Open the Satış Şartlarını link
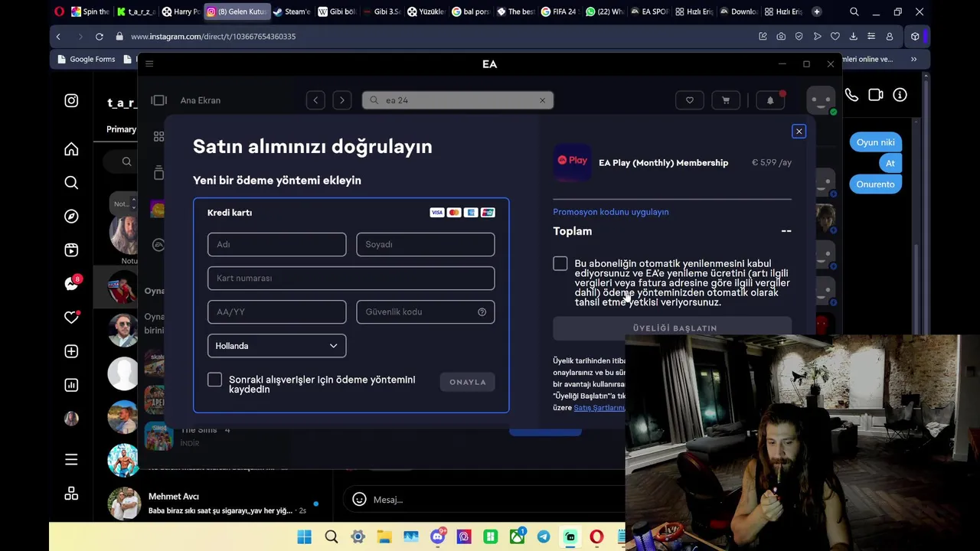This screenshot has height=551, width=980. coord(599,408)
